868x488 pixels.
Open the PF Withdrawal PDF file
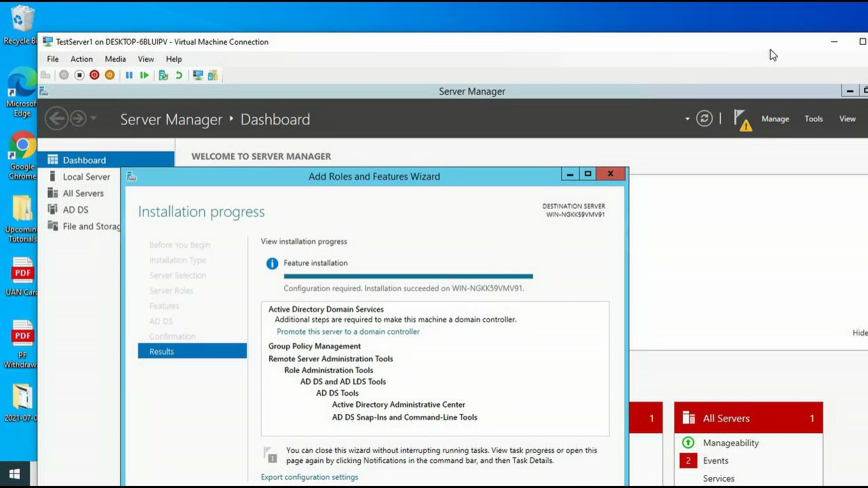pos(22,344)
